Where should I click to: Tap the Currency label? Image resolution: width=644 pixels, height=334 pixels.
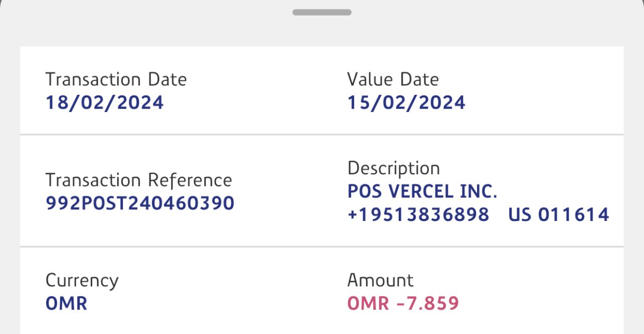click(x=82, y=280)
